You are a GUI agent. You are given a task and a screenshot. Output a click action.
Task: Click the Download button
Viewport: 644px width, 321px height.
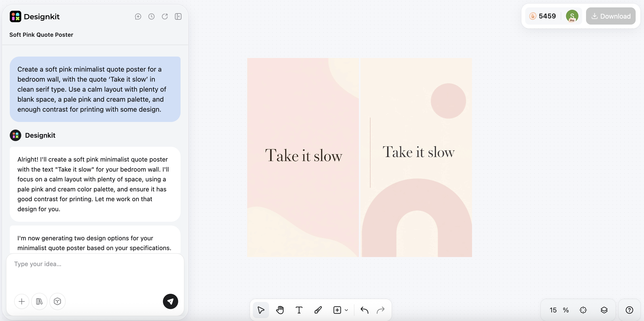611,16
